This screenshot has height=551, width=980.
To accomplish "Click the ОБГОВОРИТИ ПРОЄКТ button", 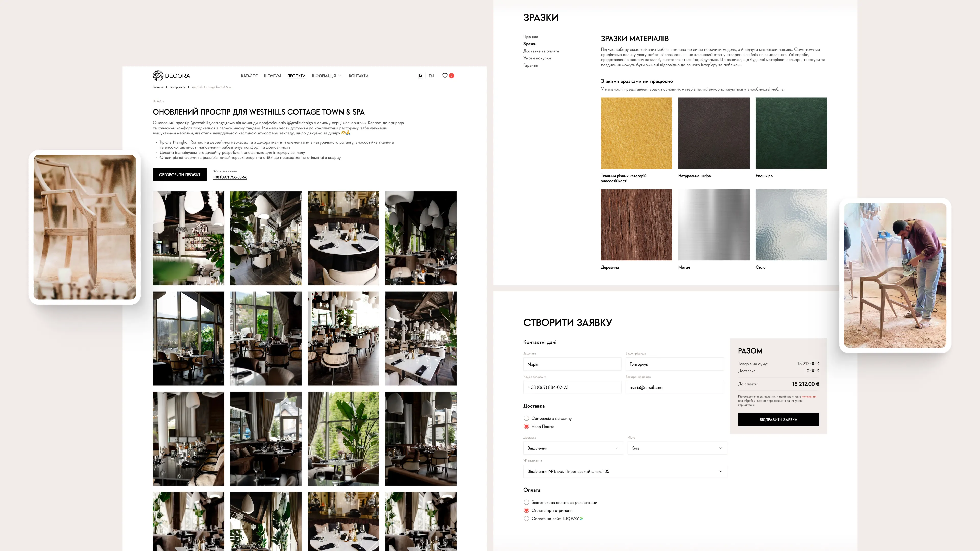I will (x=180, y=174).
